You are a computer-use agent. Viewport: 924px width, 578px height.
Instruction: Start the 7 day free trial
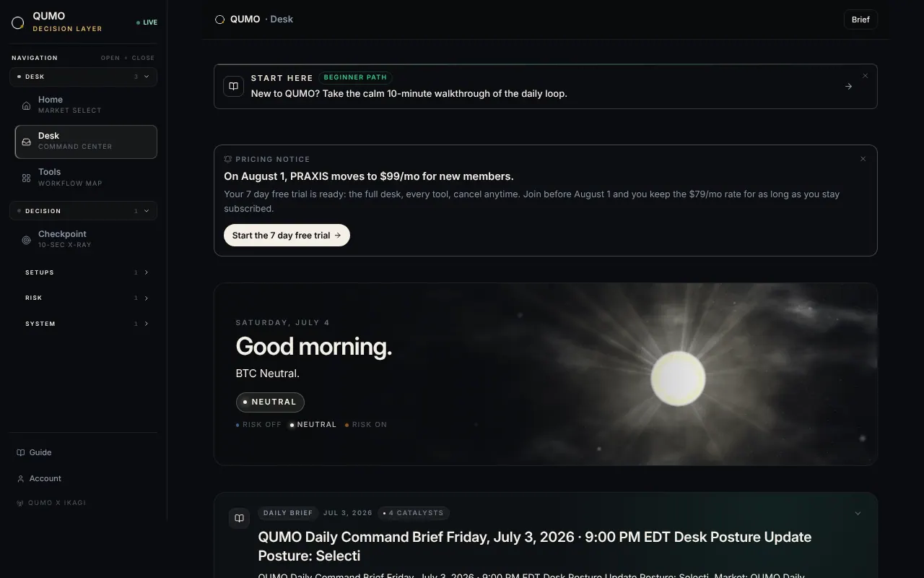coord(287,236)
